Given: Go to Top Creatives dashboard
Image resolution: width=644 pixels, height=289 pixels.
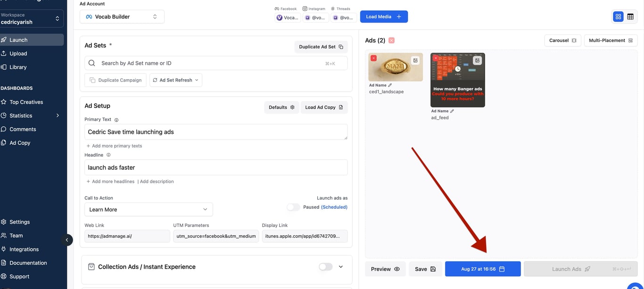Looking at the screenshot, I should (x=26, y=102).
